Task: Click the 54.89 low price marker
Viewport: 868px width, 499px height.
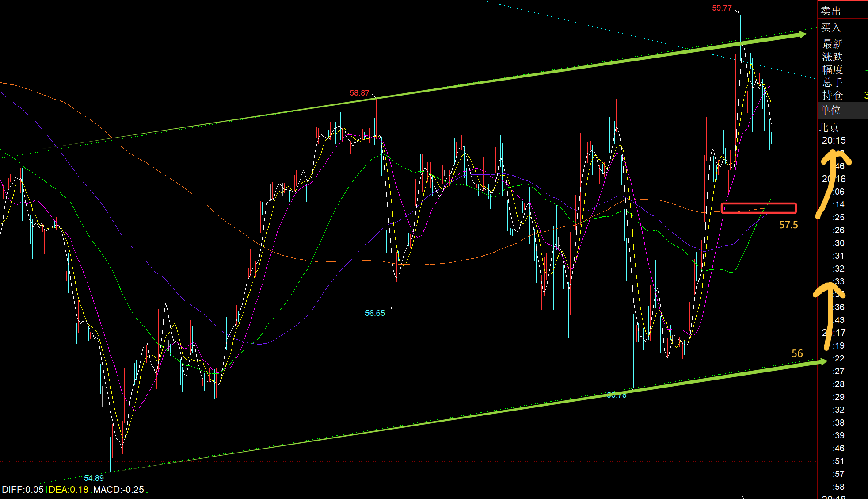Action: [x=94, y=478]
